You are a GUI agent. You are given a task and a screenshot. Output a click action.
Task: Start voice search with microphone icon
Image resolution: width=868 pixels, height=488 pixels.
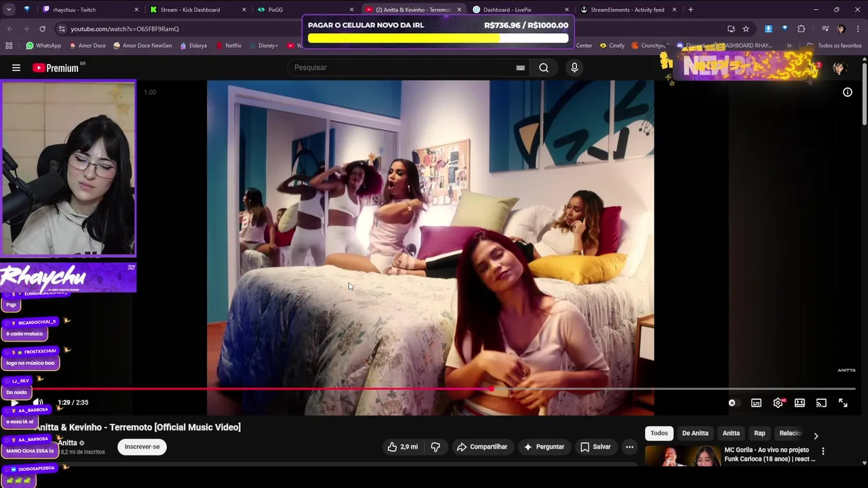click(574, 68)
